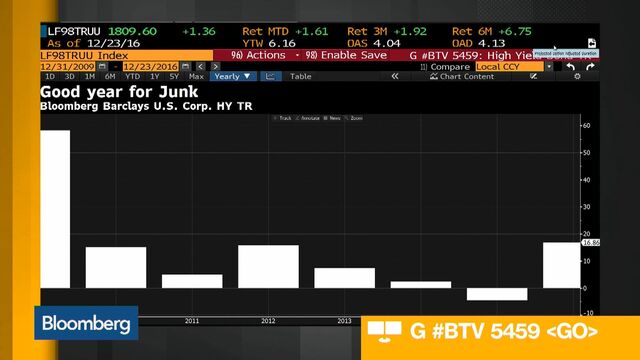Redo the chart change
640x360 pixels.
click(x=590, y=67)
